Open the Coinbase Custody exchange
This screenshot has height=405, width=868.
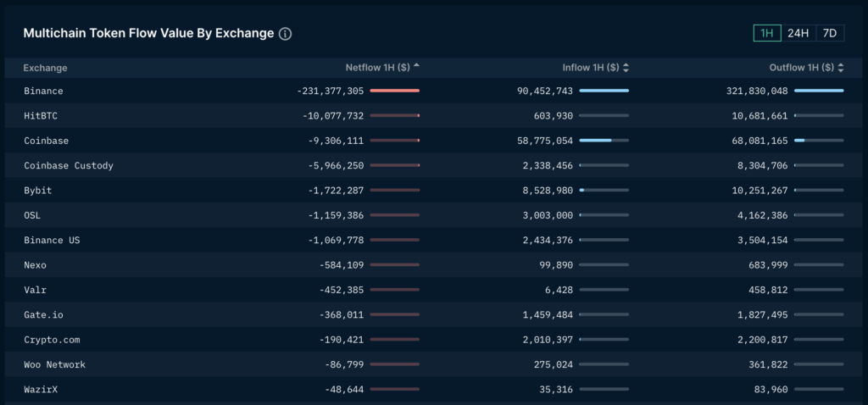(69, 165)
